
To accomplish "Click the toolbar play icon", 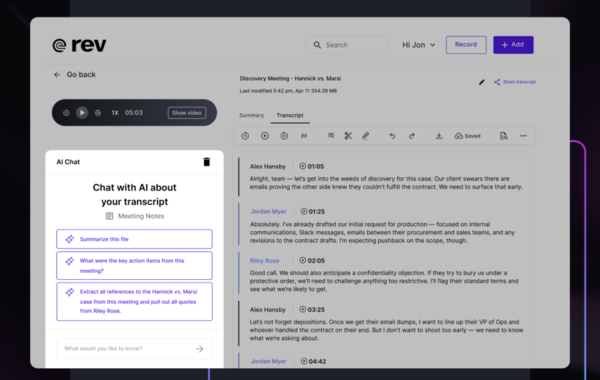I will [x=265, y=136].
